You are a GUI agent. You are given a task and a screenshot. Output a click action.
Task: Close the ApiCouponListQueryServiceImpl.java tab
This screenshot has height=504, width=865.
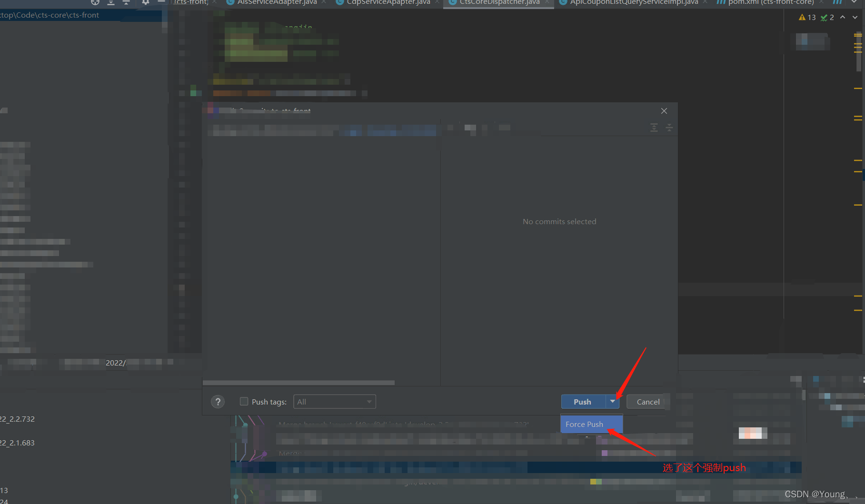pos(705,2)
